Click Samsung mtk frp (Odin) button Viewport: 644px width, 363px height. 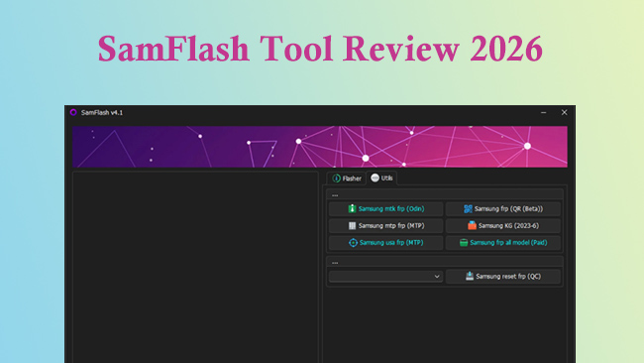point(385,209)
